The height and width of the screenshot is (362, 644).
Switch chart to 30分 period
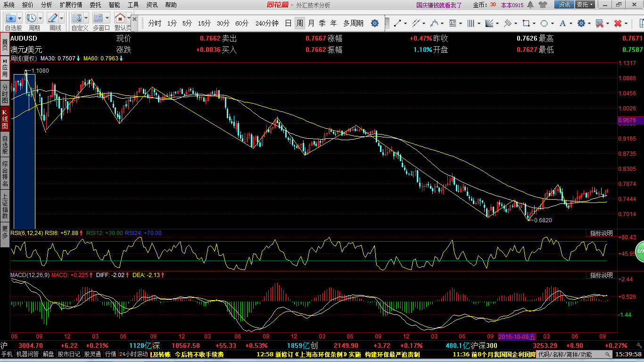[223, 23]
